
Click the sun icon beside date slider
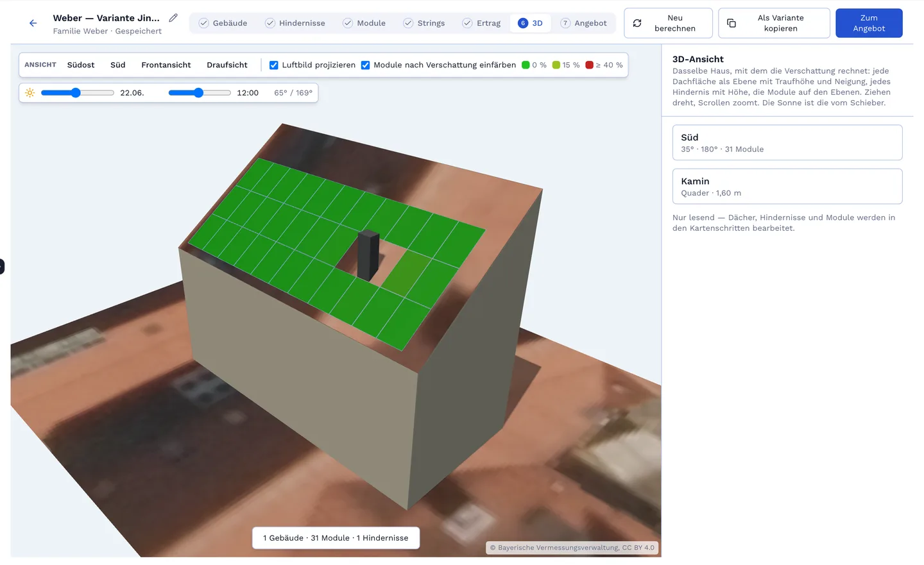click(30, 93)
